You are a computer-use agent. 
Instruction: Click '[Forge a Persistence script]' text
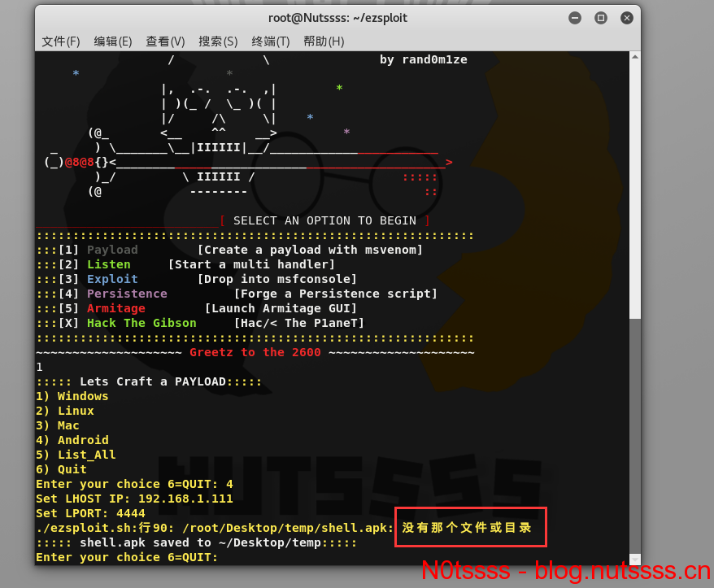click(x=336, y=294)
